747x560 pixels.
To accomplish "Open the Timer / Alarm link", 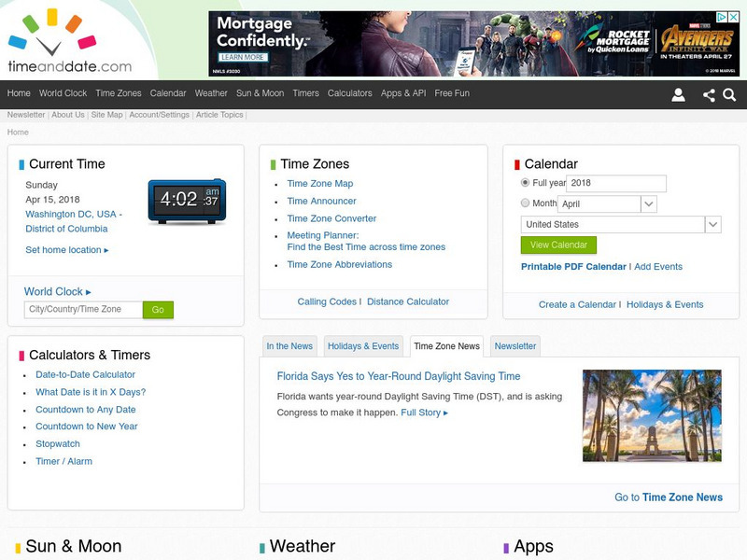I will point(63,461).
